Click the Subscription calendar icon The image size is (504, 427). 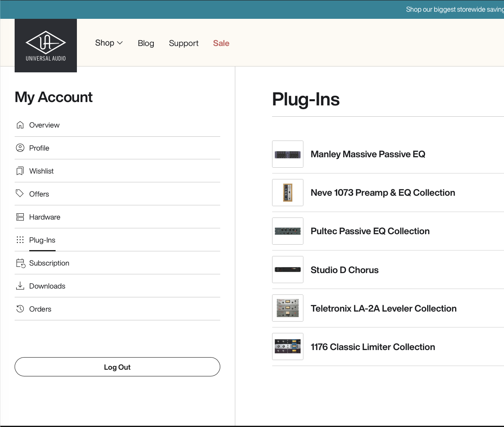click(20, 263)
